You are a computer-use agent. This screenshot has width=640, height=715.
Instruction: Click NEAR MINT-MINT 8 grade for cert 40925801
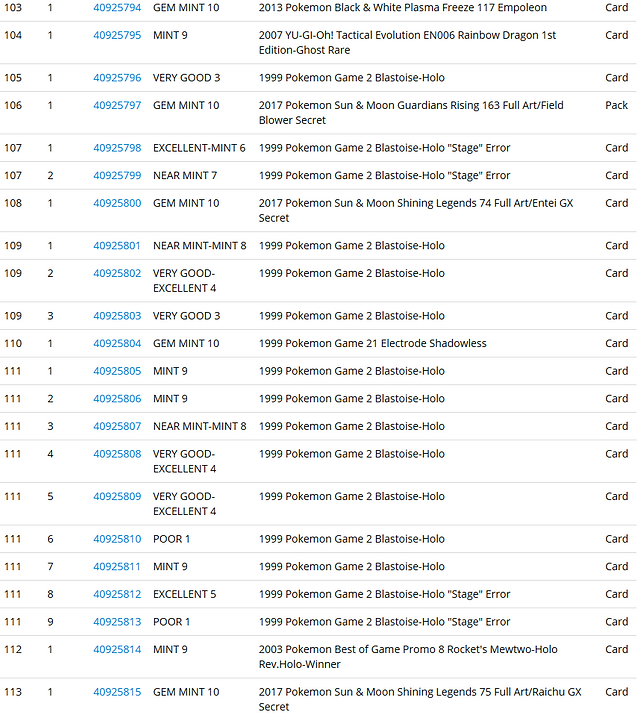[x=199, y=246]
